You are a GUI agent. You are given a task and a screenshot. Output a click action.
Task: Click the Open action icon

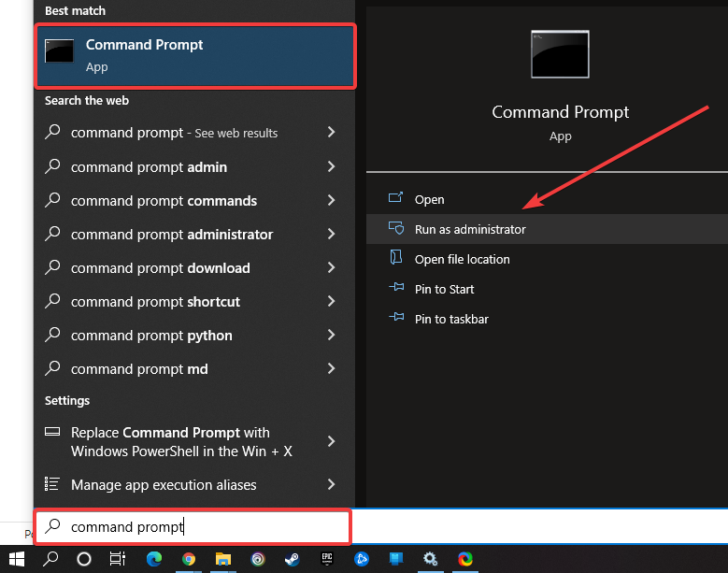[395, 198]
